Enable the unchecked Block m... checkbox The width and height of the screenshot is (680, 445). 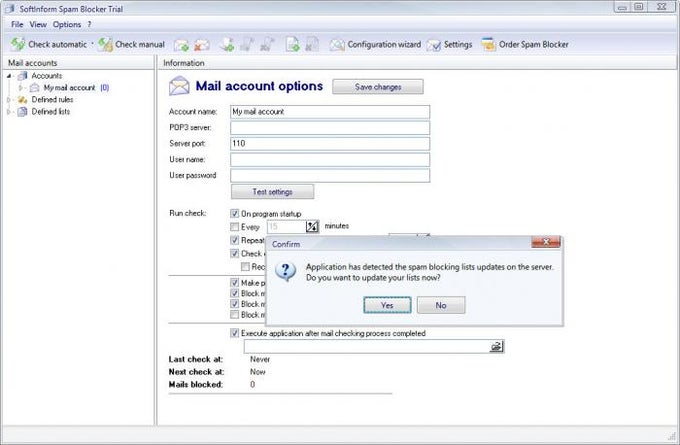[235, 314]
